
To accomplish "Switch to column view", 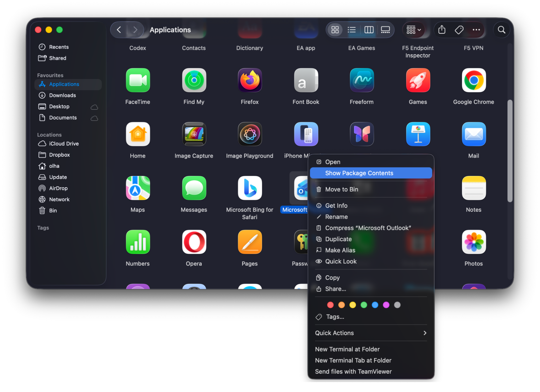I will coord(369,30).
